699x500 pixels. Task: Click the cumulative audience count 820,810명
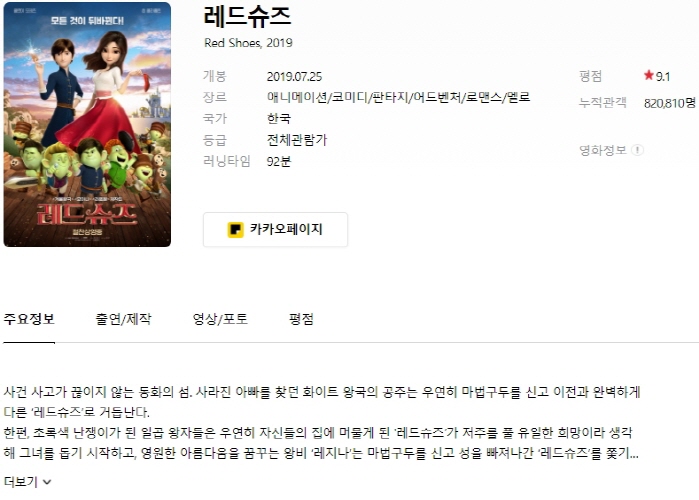tap(670, 103)
